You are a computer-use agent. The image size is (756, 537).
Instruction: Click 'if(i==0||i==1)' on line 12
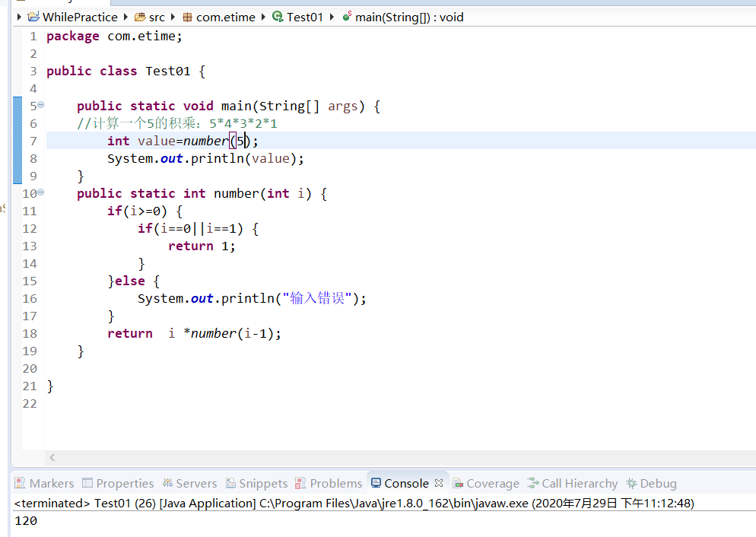point(190,228)
